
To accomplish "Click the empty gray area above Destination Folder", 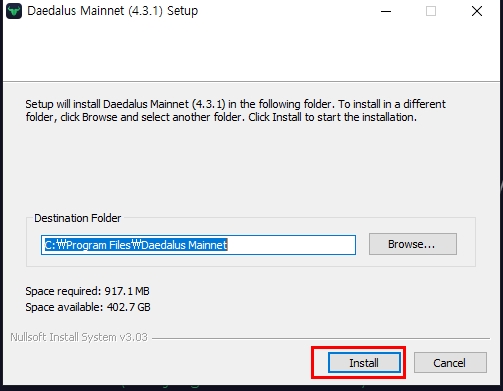I will coord(251,167).
